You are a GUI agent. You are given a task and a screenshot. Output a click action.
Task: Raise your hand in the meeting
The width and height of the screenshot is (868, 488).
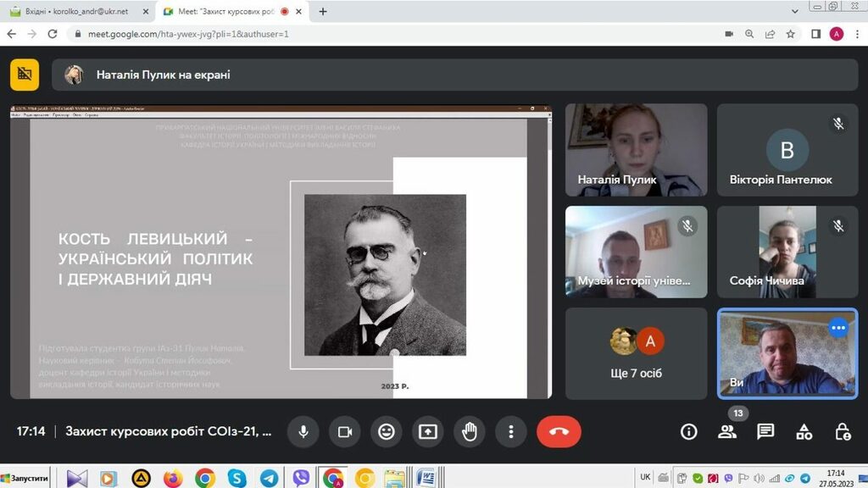(x=469, y=432)
